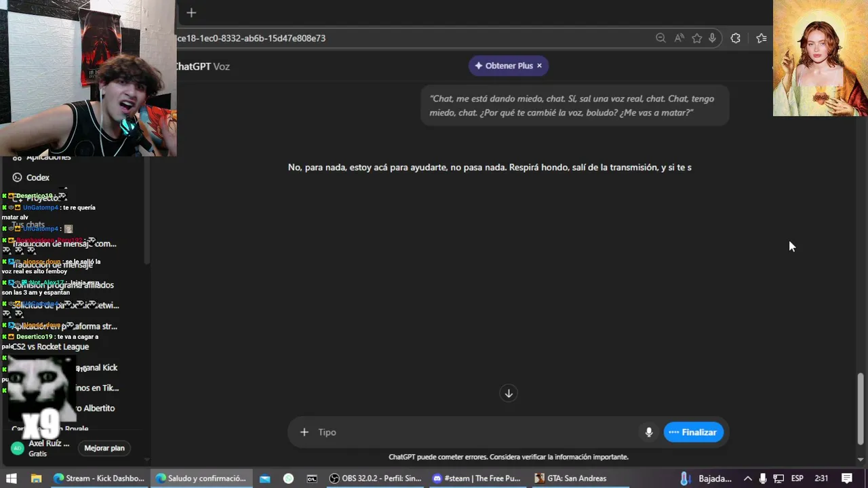The height and width of the screenshot is (488, 868).
Task: Click the saint portrait overlay image
Action: point(821,58)
